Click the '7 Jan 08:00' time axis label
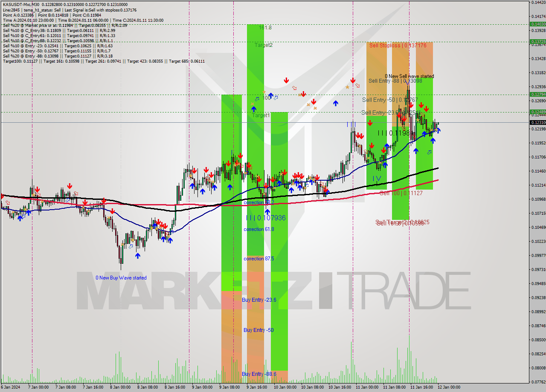This screenshot has width=546, height=392. point(66,387)
